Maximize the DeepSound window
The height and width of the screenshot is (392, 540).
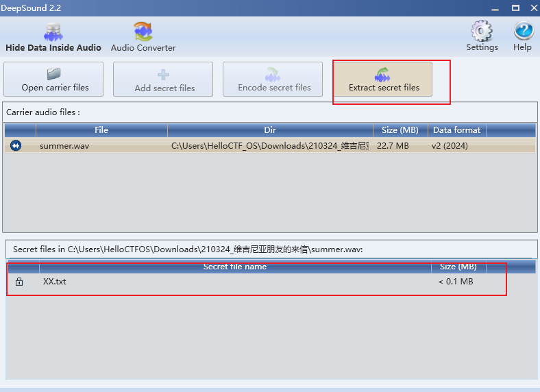tap(515, 8)
